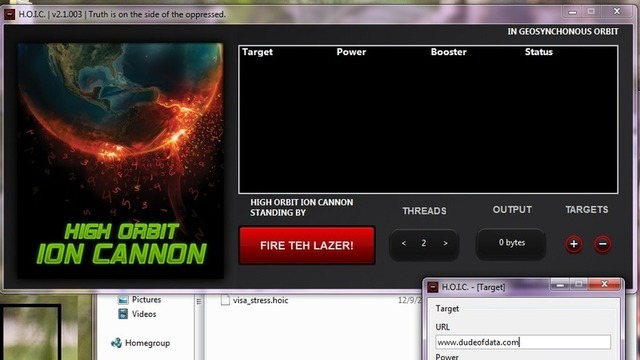The width and height of the screenshot is (640, 360).
Task: Decrease threads with the left arrow
Action: pyautogui.click(x=404, y=243)
